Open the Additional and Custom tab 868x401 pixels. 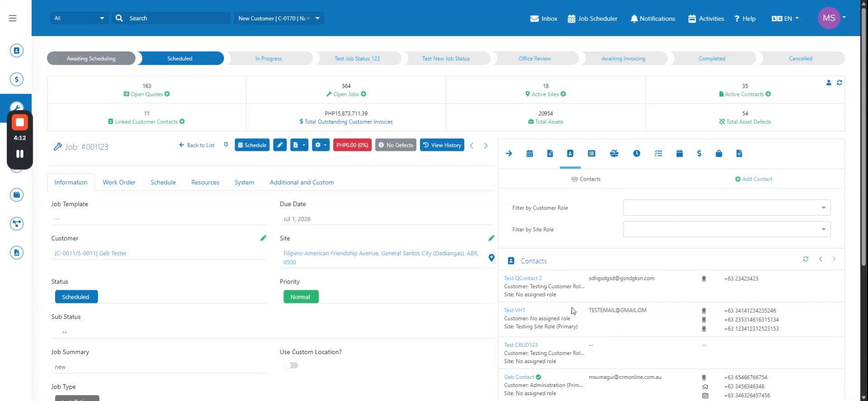[x=302, y=182]
